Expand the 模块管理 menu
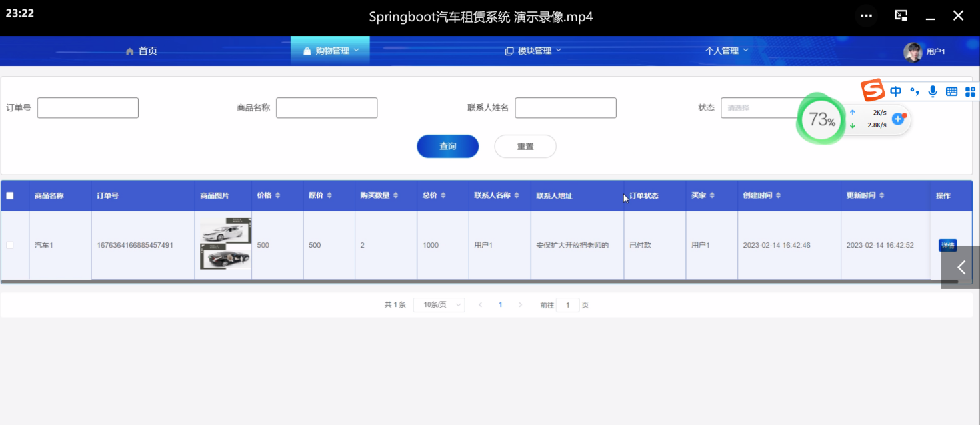Viewport: 980px width, 425px height. point(533,51)
